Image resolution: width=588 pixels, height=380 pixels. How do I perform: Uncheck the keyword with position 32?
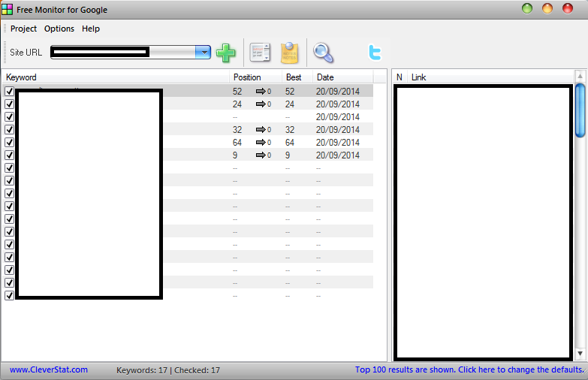(x=9, y=129)
